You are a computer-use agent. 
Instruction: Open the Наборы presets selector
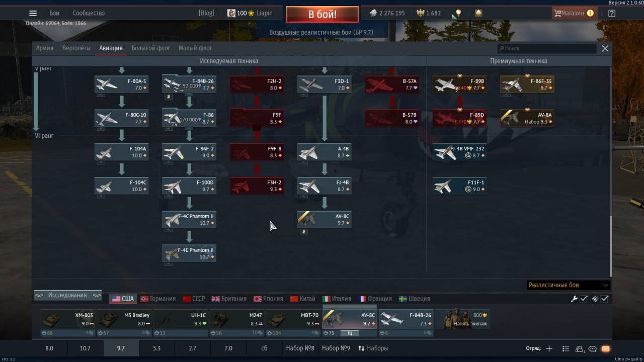[x=373, y=348]
